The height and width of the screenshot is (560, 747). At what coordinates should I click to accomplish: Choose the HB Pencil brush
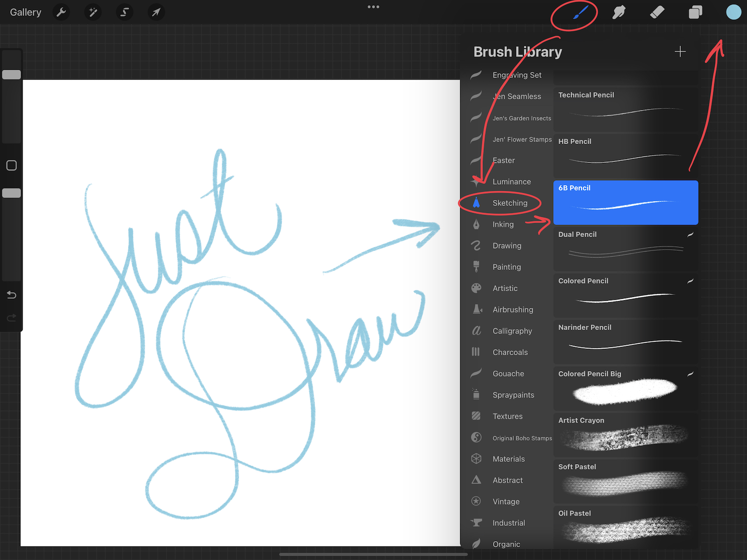click(626, 156)
